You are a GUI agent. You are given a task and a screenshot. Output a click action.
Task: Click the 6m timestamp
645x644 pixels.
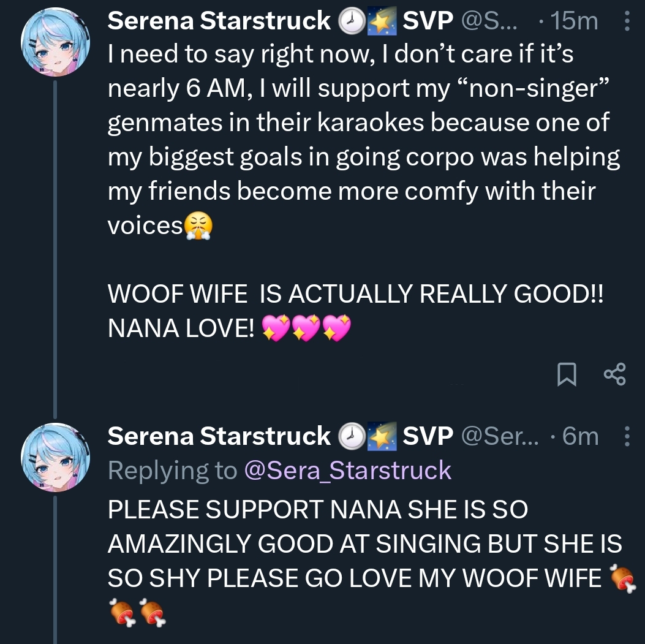(x=579, y=436)
